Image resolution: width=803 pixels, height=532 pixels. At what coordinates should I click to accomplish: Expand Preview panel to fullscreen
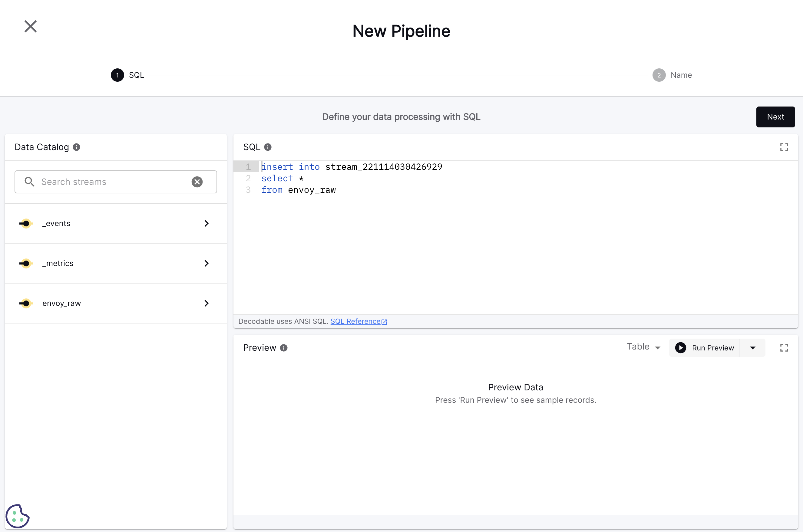point(784,348)
